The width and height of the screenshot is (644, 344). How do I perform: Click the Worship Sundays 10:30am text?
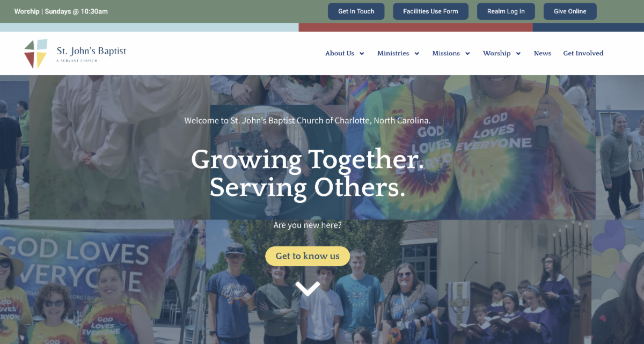coord(61,11)
